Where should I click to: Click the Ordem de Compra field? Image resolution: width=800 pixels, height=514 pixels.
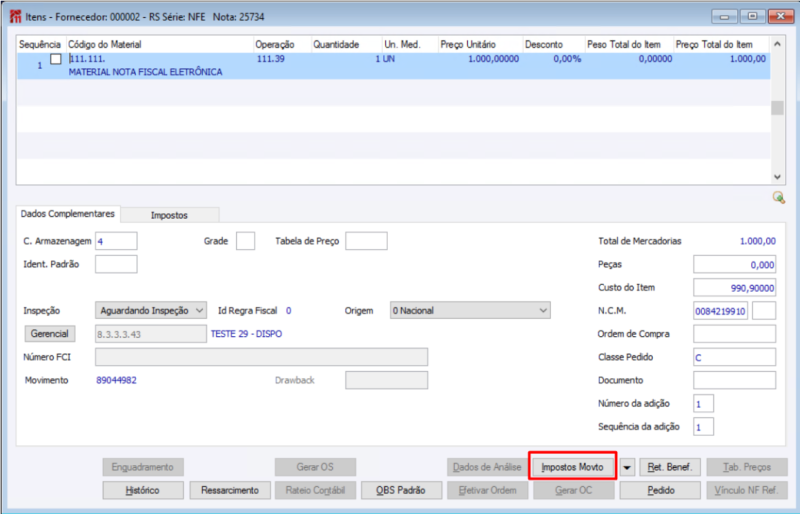pos(735,334)
